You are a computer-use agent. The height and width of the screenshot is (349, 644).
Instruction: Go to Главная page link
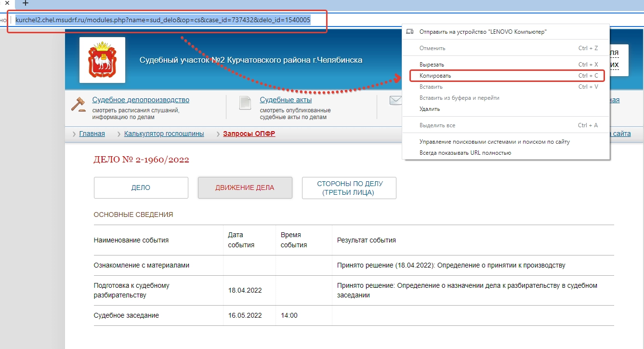[x=92, y=134]
